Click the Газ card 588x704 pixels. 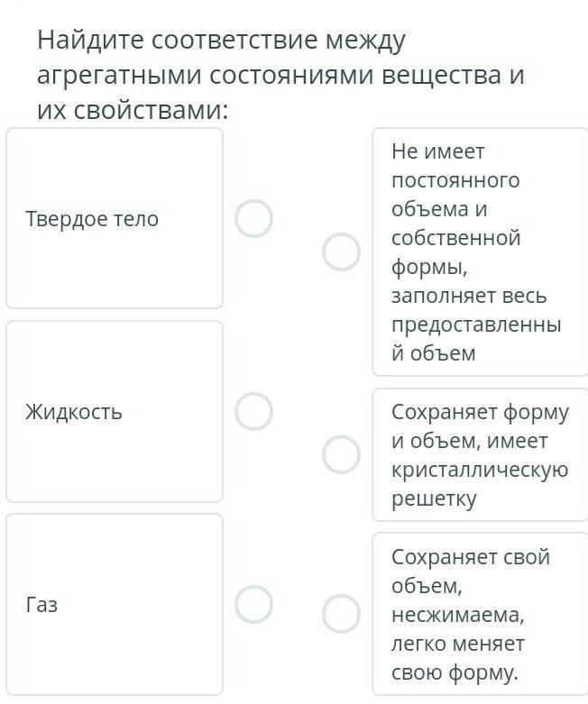[x=115, y=604]
